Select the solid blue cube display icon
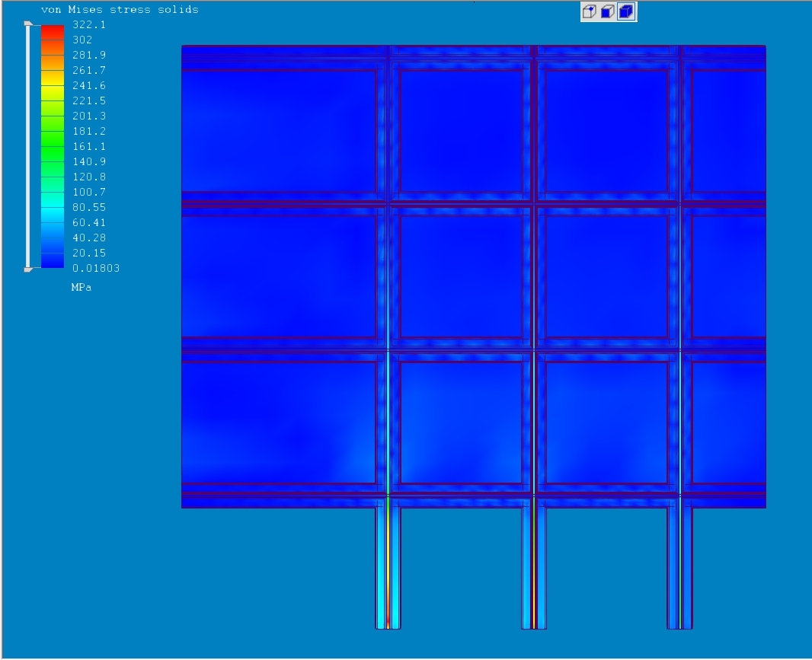 pos(626,11)
